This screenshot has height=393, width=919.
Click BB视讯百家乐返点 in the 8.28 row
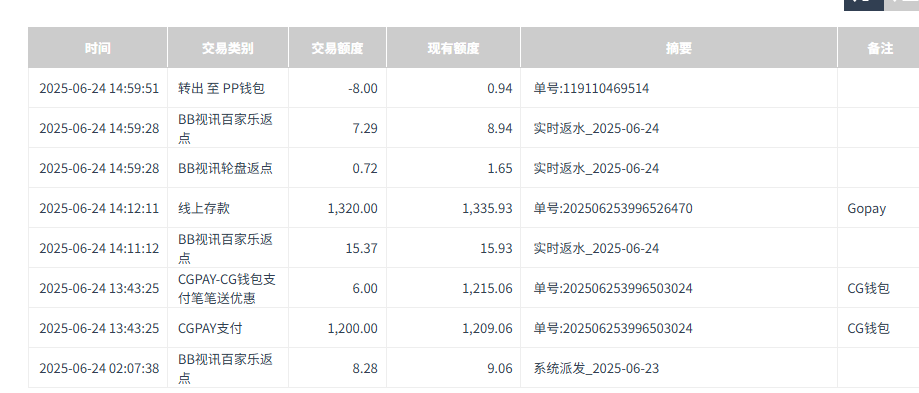click(226, 368)
